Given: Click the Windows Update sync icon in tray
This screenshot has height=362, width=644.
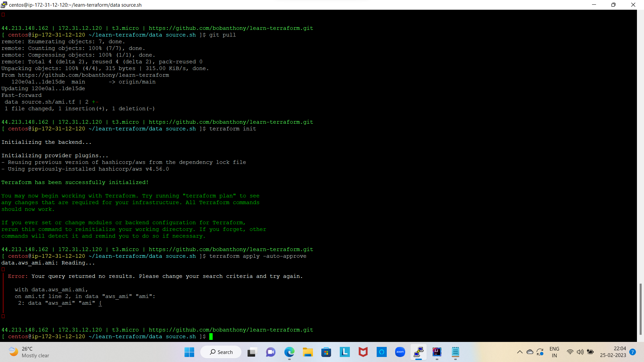Looking at the screenshot, I should click(x=541, y=352).
